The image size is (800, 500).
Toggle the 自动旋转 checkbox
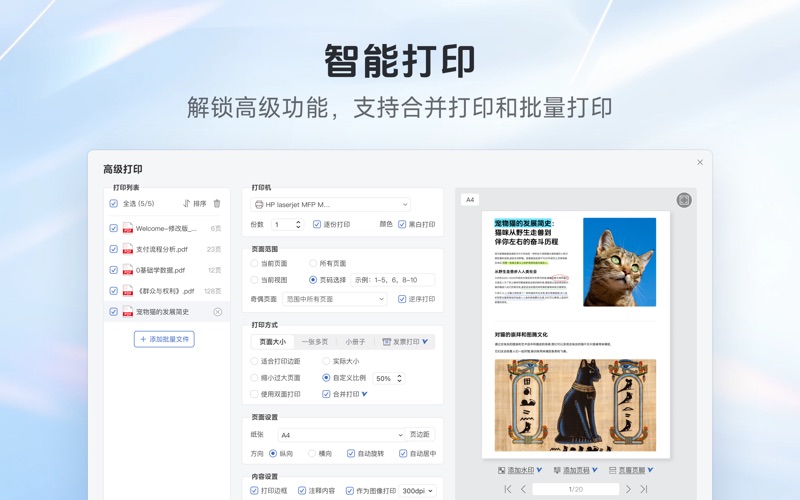(x=351, y=453)
